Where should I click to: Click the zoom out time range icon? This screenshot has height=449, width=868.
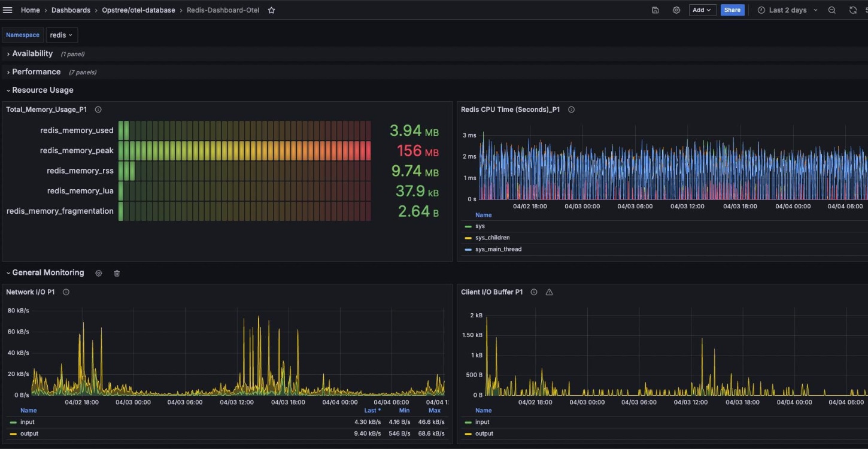click(831, 10)
